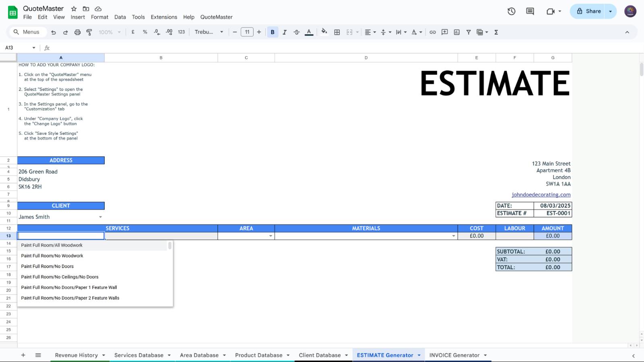Insert a chart
Viewport: 644px width, 362px height.
456,32
